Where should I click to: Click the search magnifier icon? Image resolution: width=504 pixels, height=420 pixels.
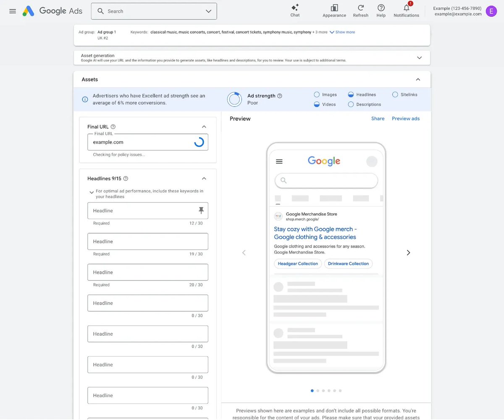[100, 11]
